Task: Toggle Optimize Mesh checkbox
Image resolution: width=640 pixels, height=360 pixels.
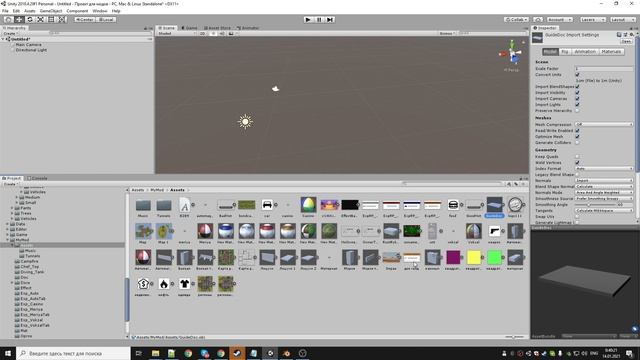Action: [577, 136]
